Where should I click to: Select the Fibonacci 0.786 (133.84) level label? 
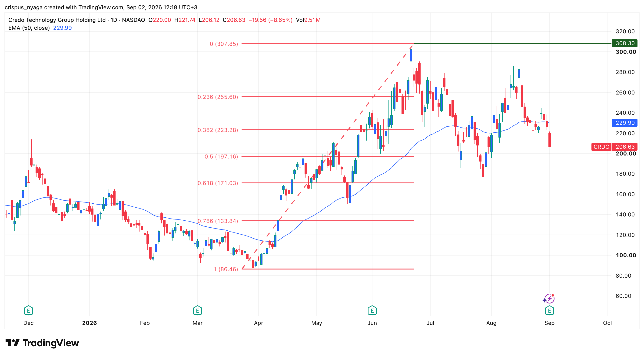click(218, 221)
